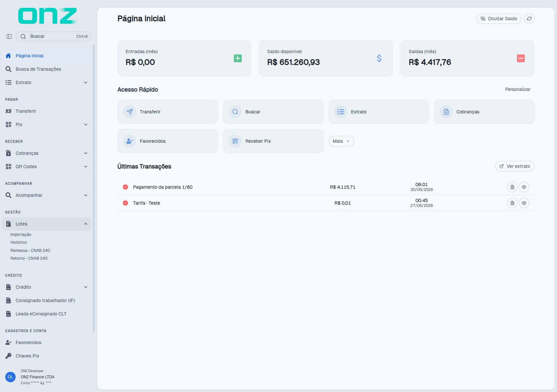Open Transferir in the sidebar

(x=46, y=111)
